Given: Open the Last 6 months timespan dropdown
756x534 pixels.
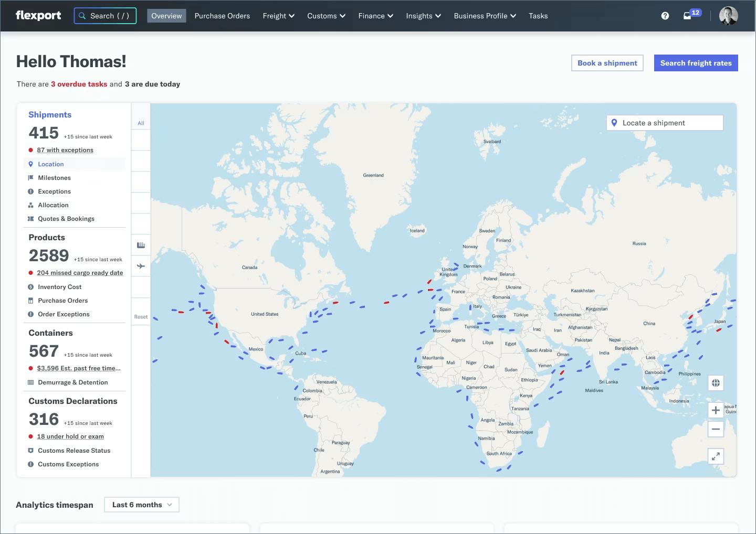Looking at the screenshot, I should pyautogui.click(x=141, y=504).
